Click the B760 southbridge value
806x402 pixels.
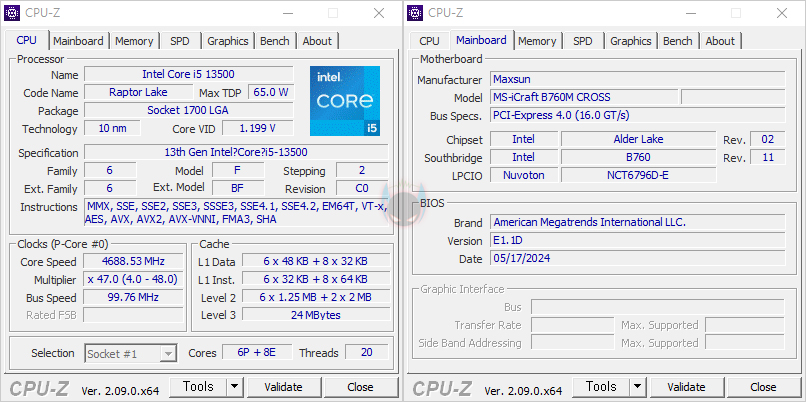point(638,157)
